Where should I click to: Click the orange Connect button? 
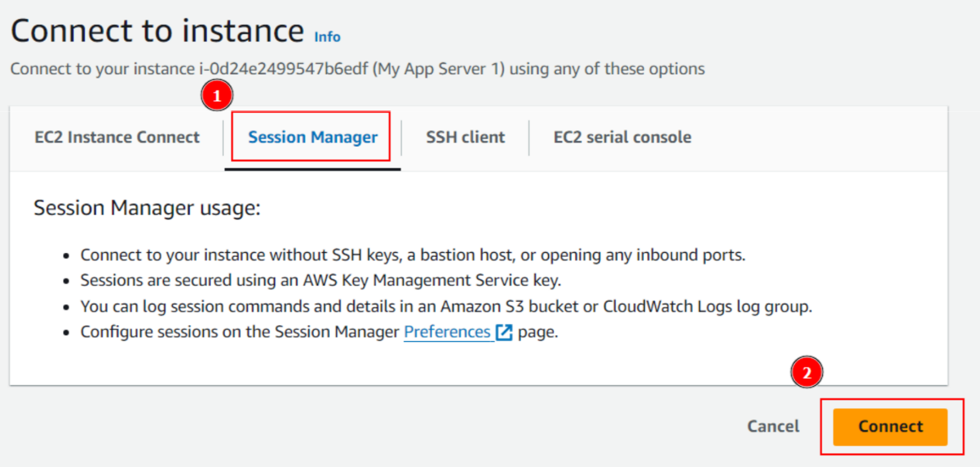click(890, 427)
